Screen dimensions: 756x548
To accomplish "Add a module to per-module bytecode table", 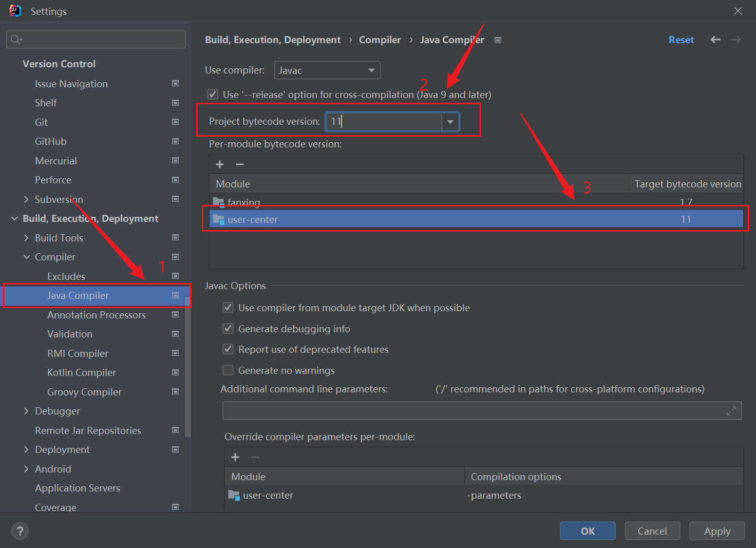I will 220,164.
